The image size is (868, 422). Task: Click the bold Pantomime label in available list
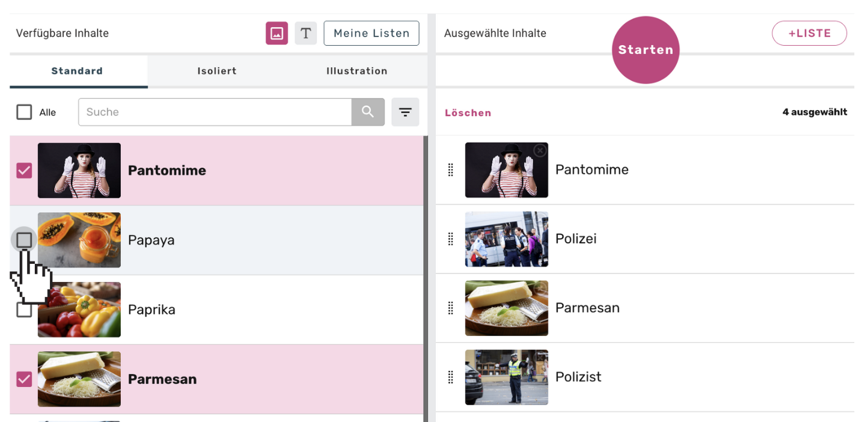click(x=167, y=171)
